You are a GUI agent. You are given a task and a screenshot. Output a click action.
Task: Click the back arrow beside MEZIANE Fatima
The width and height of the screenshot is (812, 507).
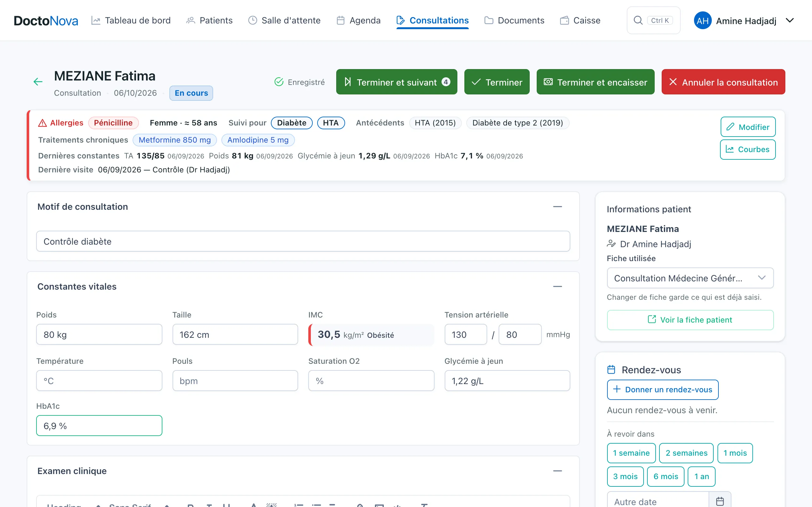(38, 81)
